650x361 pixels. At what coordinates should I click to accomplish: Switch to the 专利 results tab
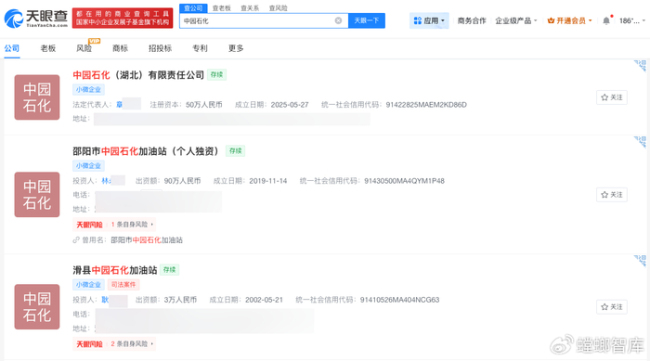tap(200, 48)
